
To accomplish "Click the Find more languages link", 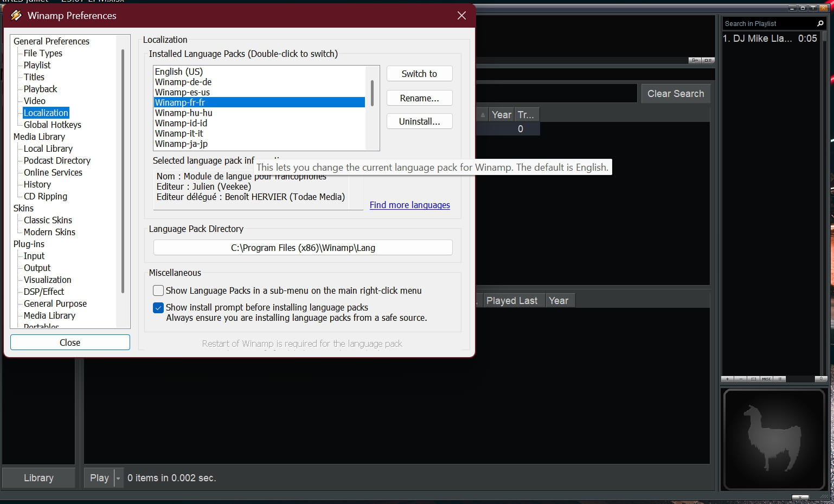I will point(410,205).
